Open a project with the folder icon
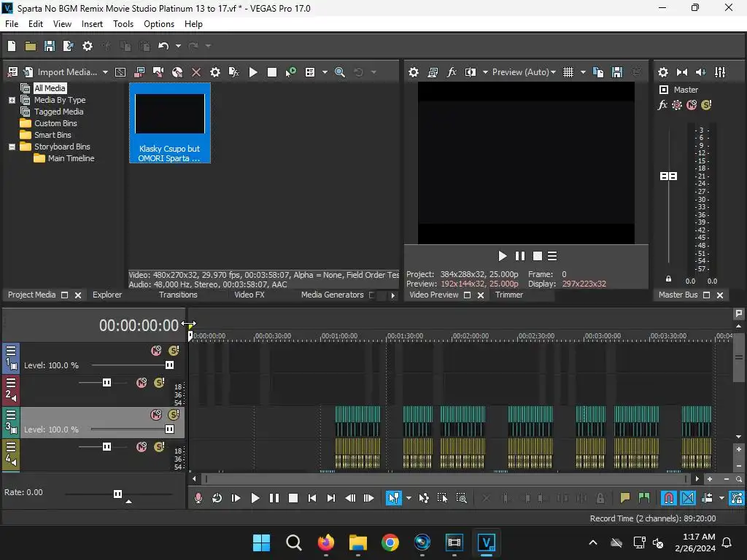Viewport: 747px width, 560px height. (x=31, y=46)
